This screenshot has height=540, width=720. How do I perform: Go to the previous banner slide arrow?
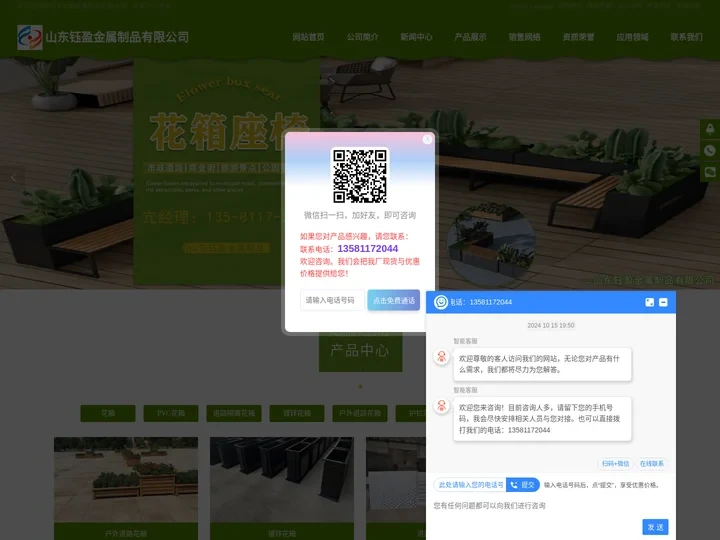[13, 177]
